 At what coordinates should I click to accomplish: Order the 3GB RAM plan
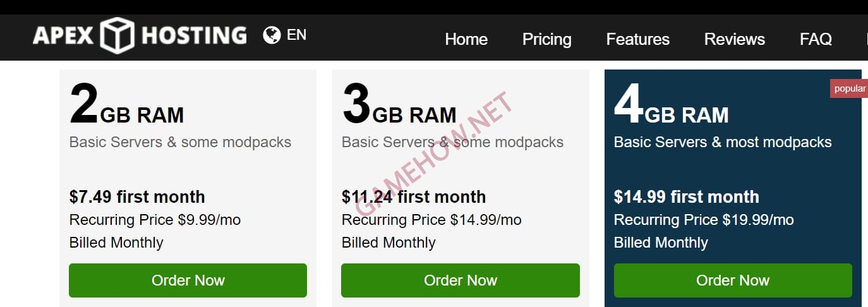461,280
